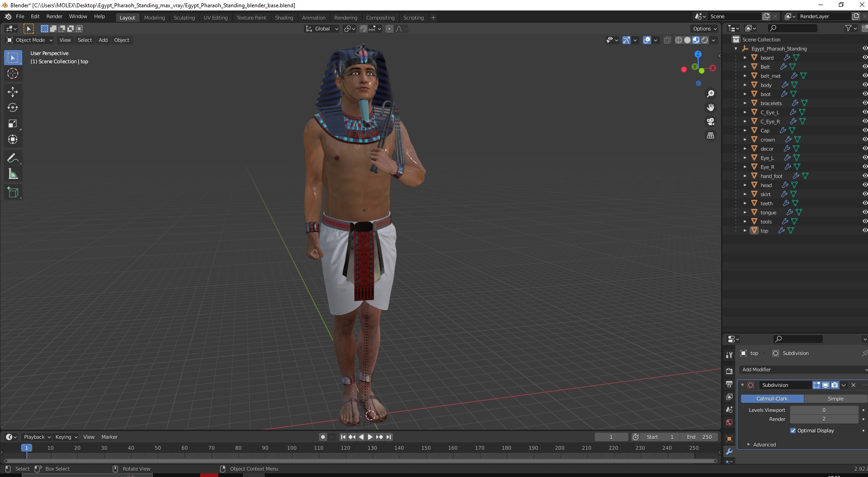Open the Render menu
The width and height of the screenshot is (868, 477).
[54, 16]
